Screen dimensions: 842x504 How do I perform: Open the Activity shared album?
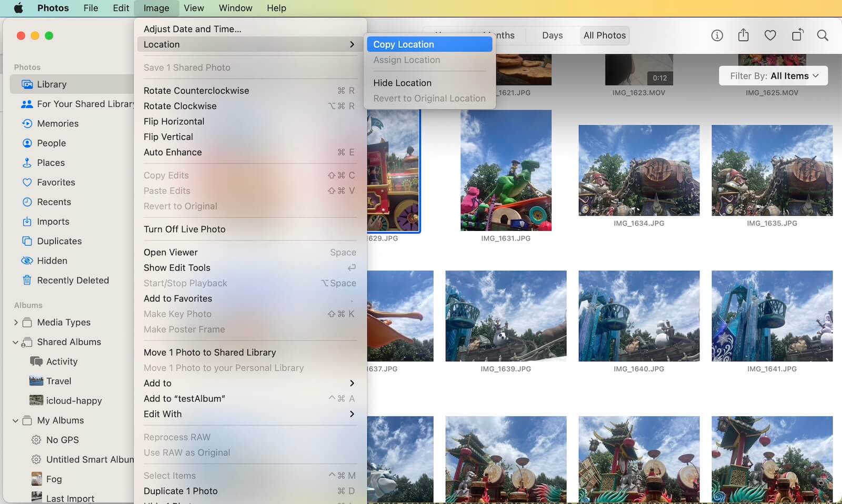click(x=62, y=361)
